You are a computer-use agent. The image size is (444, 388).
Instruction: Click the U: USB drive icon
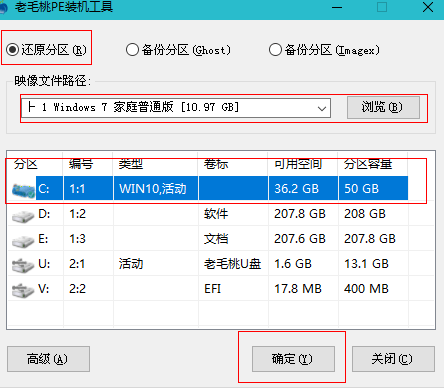[23, 265]
